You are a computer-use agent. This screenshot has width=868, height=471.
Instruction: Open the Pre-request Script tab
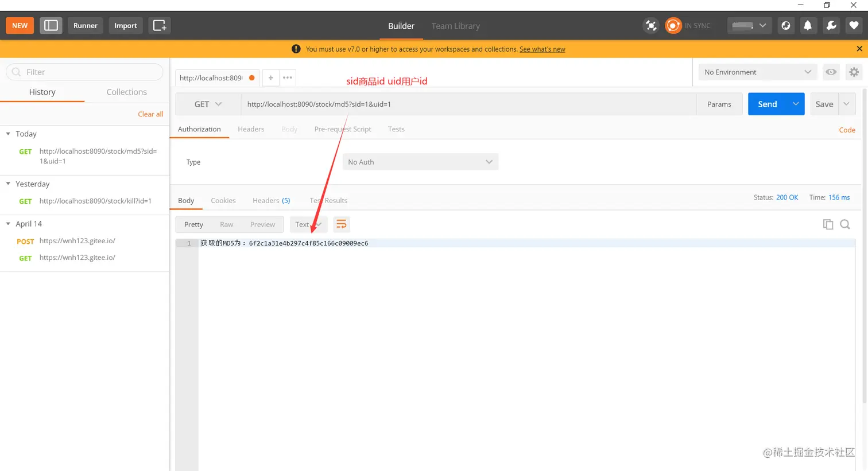coord(343,129)
